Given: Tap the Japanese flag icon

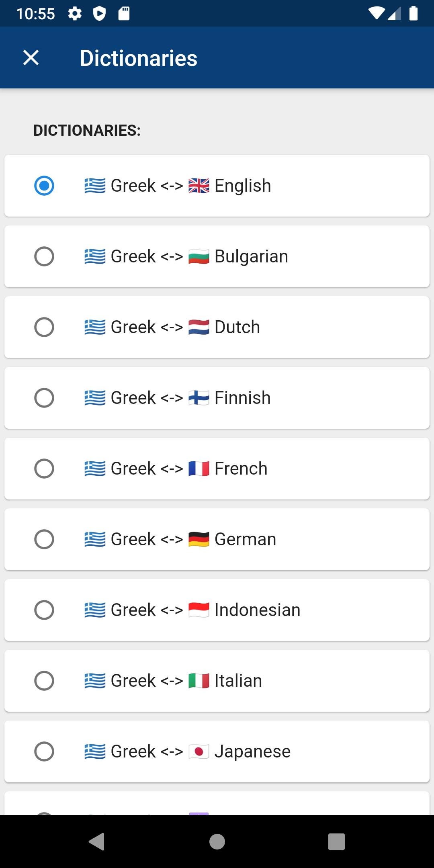Looking at the screenshot, I should tap(199, 751).
